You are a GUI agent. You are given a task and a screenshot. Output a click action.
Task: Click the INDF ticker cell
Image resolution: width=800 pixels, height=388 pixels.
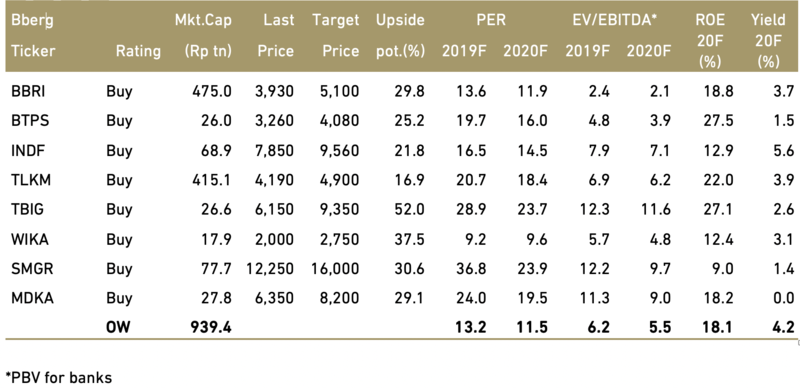tap(28, 151)
